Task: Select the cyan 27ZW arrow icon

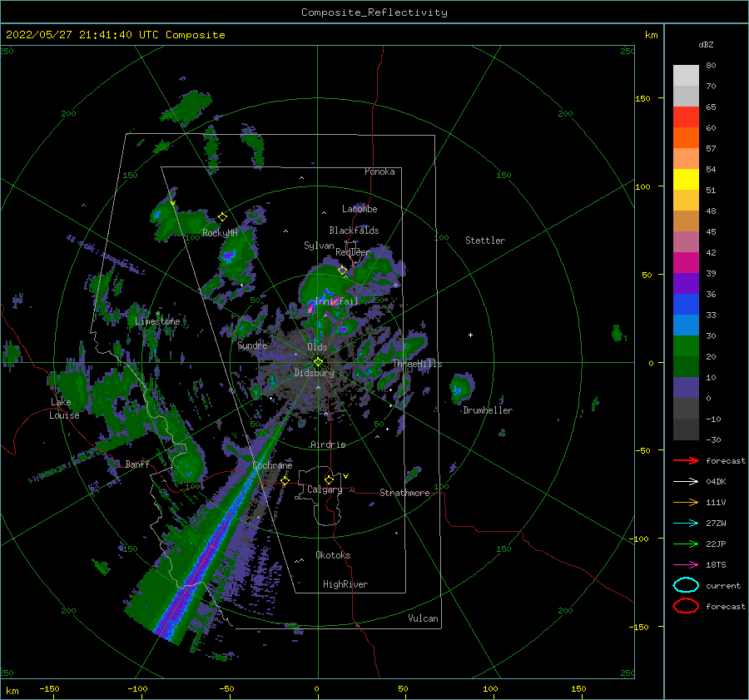Action: point(686,523)
